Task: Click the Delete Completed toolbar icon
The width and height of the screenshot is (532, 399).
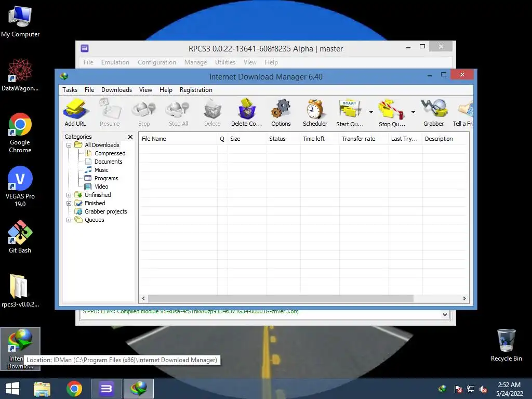Action: click(247, 113)
